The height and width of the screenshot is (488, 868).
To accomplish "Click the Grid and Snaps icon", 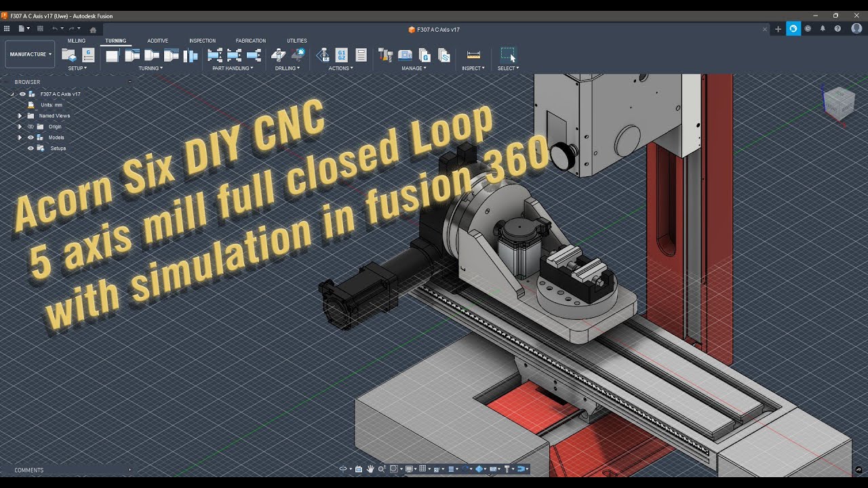I will 422,468.
